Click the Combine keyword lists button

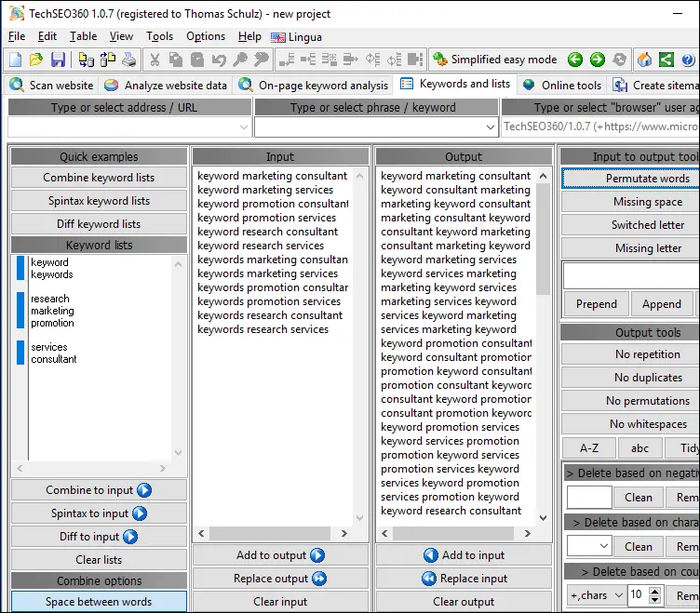click(x=99, y=178)
